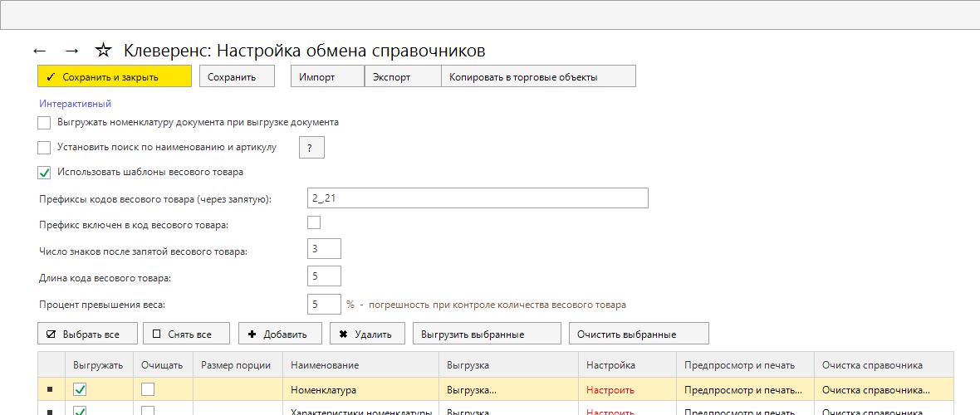Click the Сохранить button

click(237, 76)
